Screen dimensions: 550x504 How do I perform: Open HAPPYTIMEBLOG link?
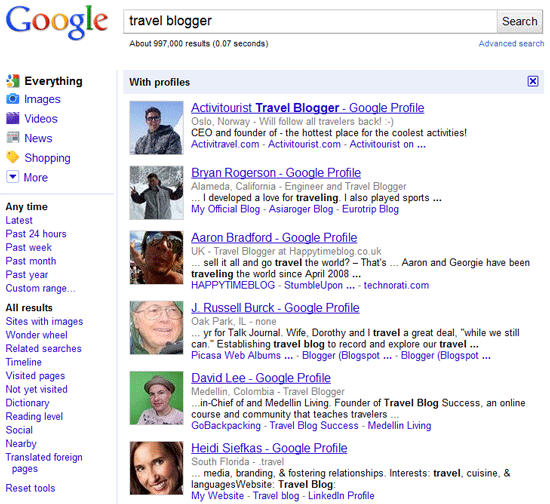(x=233, y=285)
